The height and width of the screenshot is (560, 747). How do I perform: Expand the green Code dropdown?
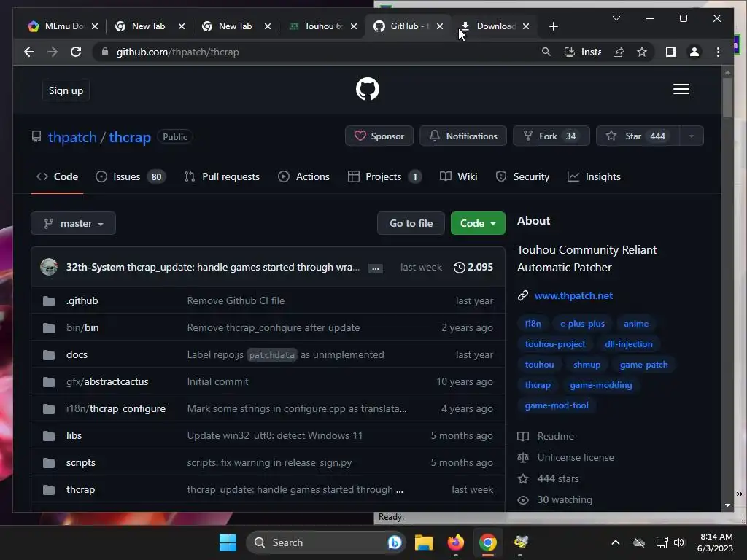point(478,223)
